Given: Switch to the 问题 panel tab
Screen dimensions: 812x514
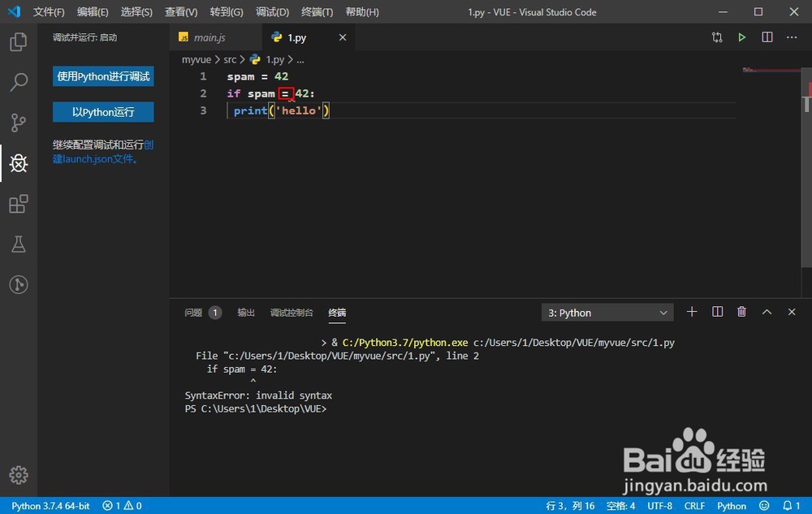Looking at the screenshot, I should (193, 313).
